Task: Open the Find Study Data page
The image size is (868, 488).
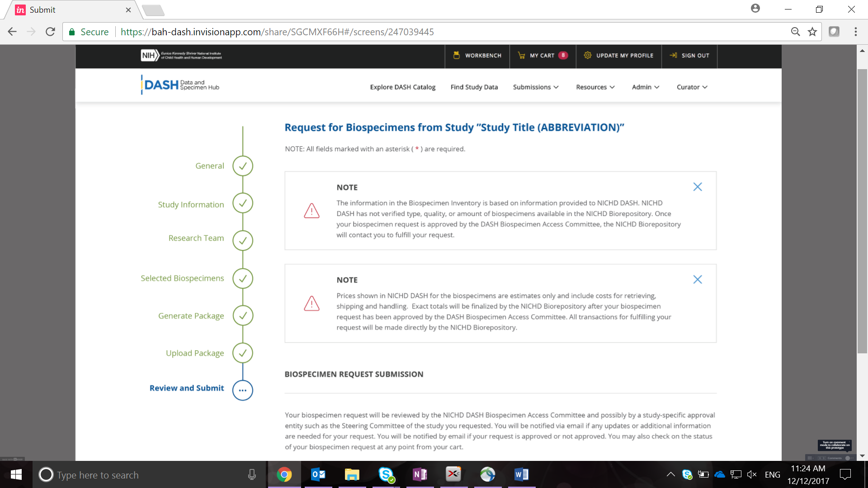Action: pos(474,87)
